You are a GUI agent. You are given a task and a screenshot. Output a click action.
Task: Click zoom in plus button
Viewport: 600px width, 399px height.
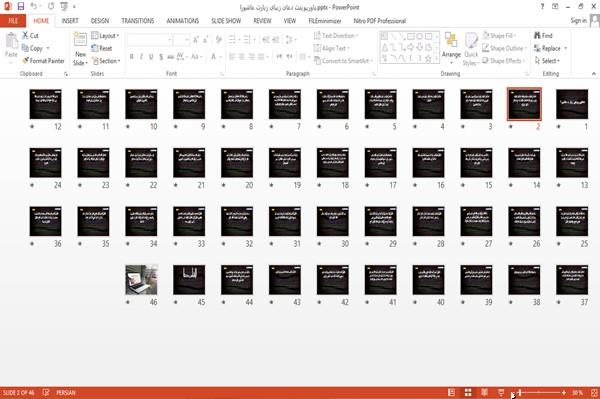(x=564, y=392)
